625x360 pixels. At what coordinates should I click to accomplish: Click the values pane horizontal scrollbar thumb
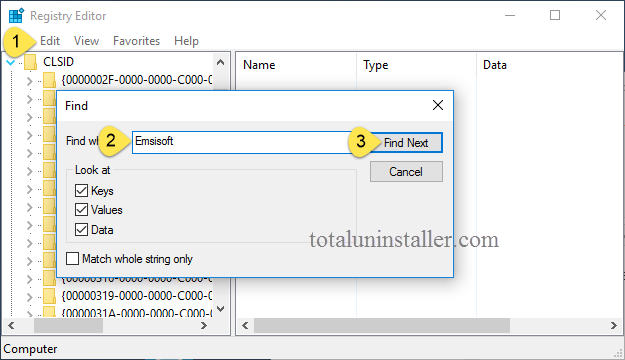[382, 325]
